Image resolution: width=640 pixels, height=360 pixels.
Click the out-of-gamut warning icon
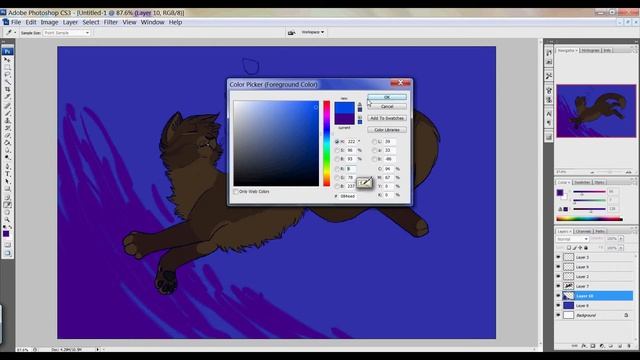coord(360,104)
